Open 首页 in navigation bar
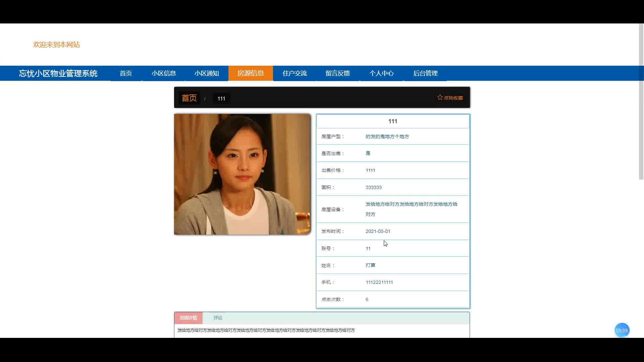The image size is (644, 362). pos(126,73)
